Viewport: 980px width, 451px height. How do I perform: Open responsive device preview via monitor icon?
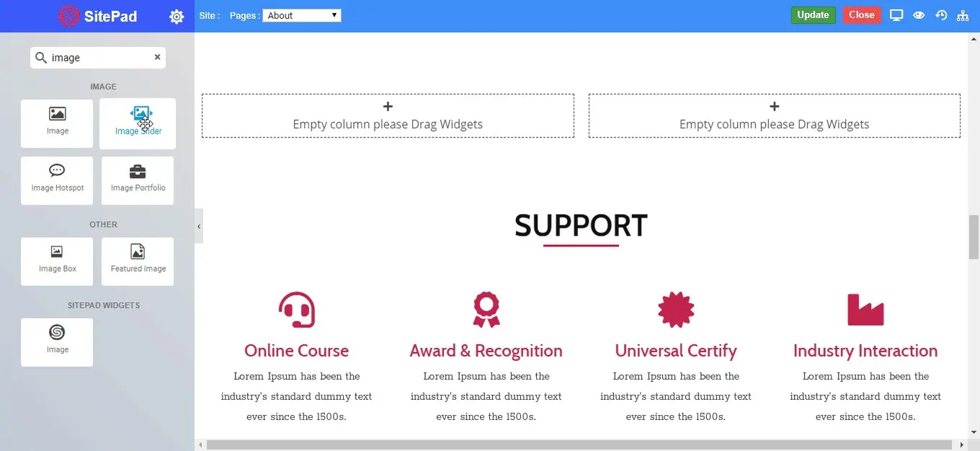pyautogui.click(x=896, y=14)
